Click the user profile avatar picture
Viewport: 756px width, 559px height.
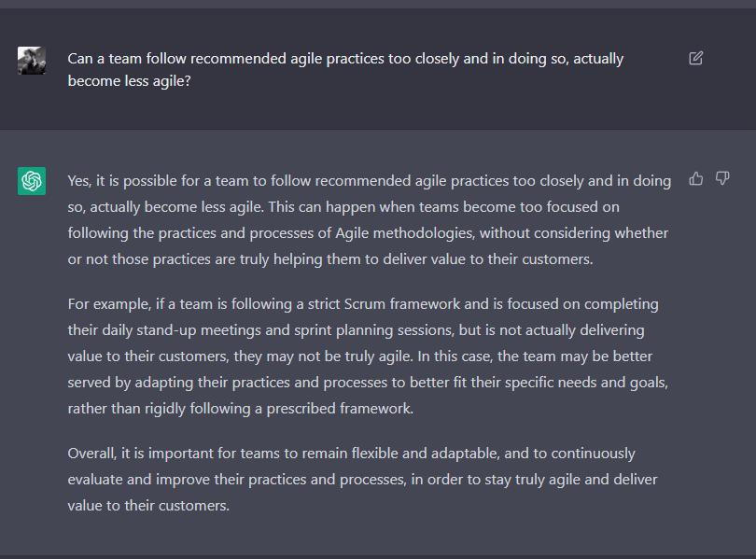(x=32, y=61)
